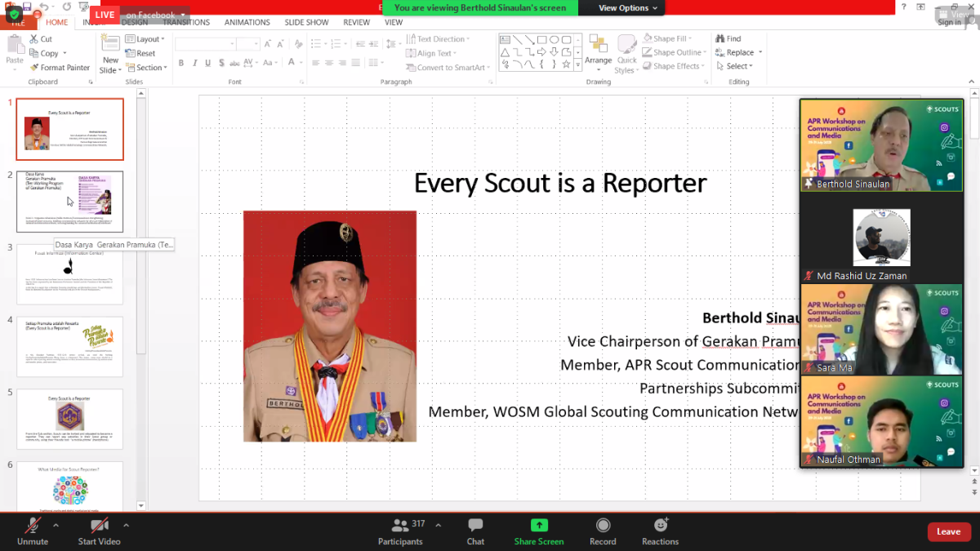980x551 pixels.
Task: Start Video with the camera toggle
Action: (x=99, y=526)
